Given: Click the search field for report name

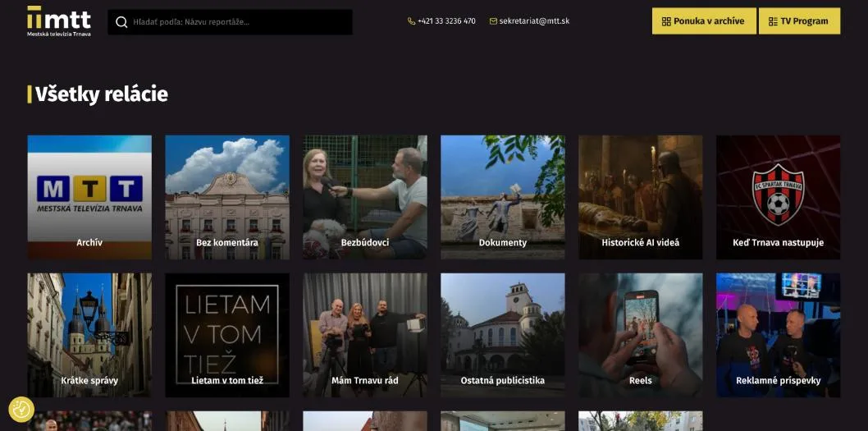Looking at the screenshot, I should click(x=230, y=22).
